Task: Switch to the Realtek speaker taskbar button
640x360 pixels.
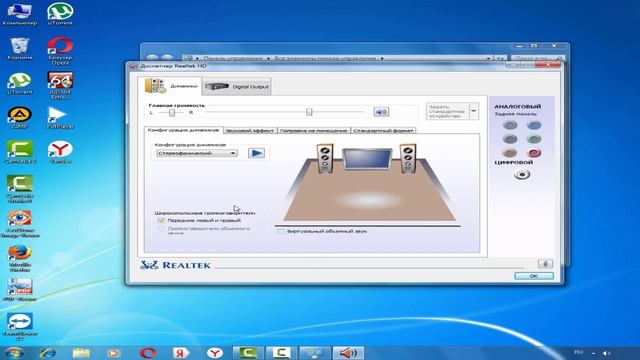Action: [x=348, y=353]
